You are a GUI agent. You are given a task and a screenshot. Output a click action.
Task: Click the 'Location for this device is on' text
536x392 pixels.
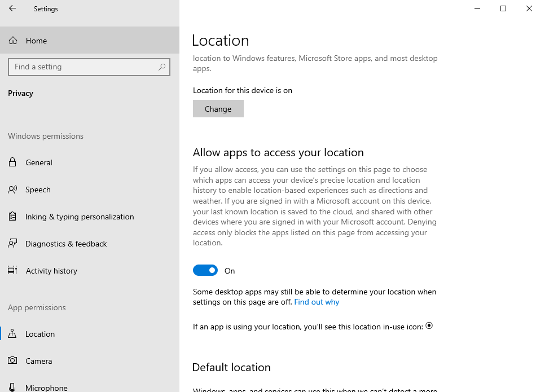tap(243, 91)
